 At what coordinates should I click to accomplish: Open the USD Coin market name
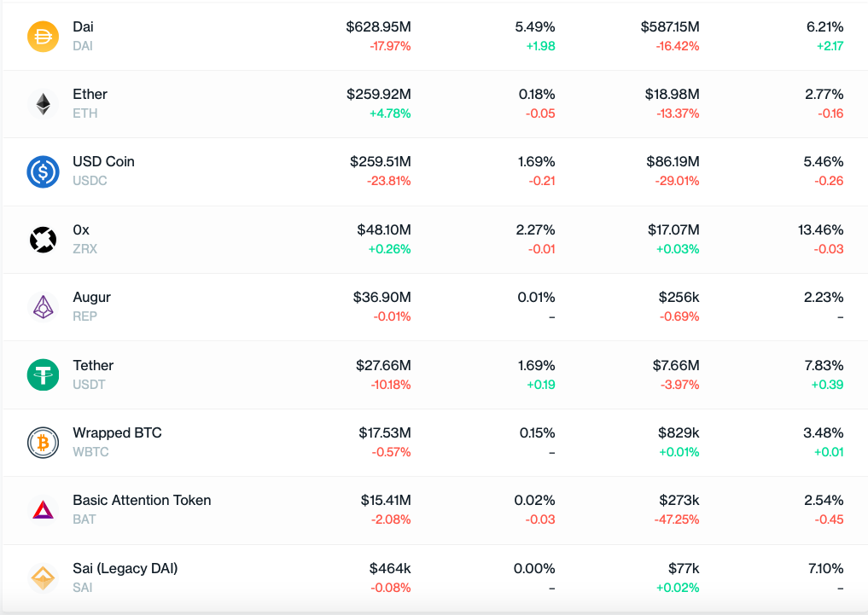pyautogui.click(x=103, y=161)
